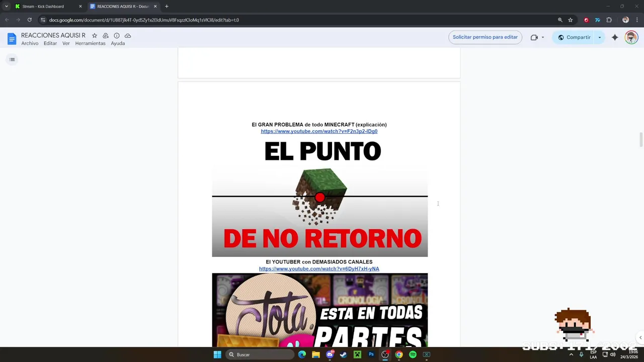Click the taskbar Buscar search box
This screenshot has width=644, height=362.
click(260, 354)
